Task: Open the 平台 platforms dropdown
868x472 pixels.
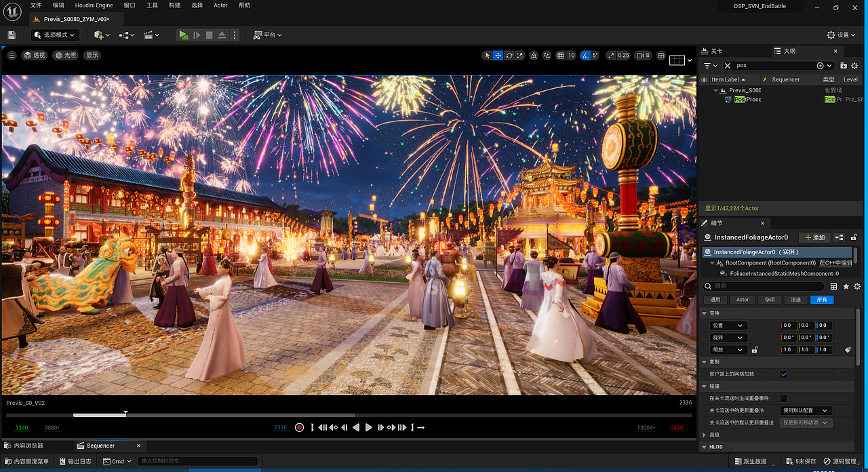Action: tap(268, 35)
